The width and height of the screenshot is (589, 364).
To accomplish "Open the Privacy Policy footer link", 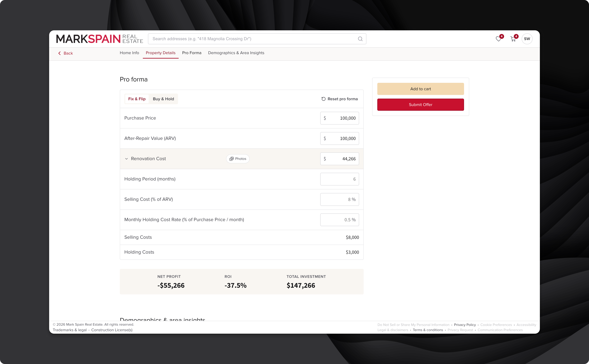I will [x=465, y=325].
